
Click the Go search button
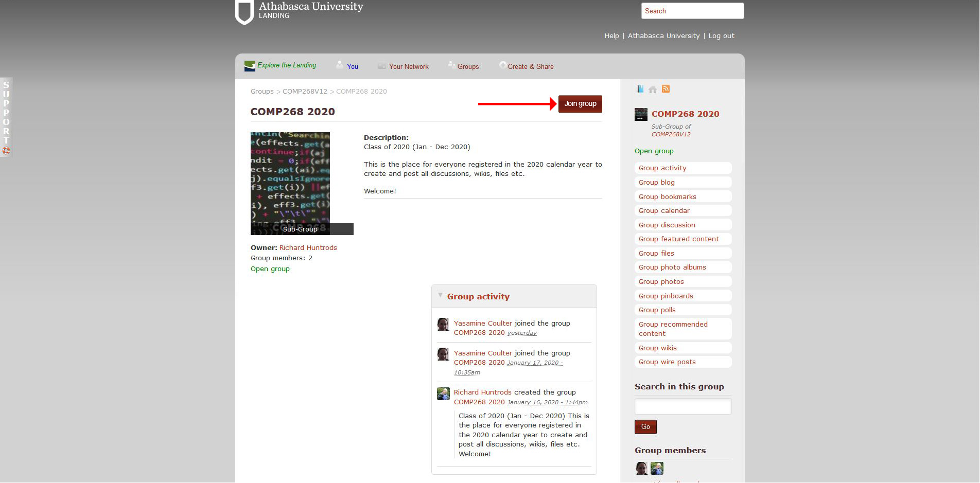(645, 427)
